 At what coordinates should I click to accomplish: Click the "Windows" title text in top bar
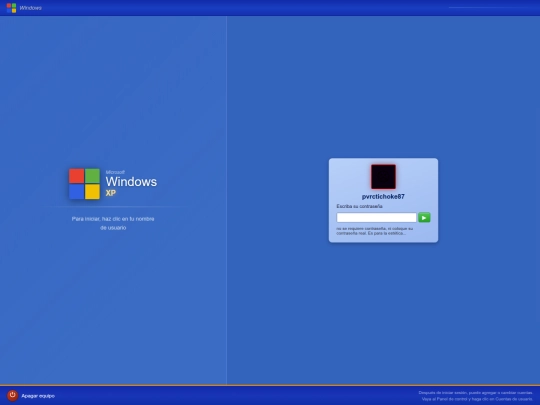(31, 8)
